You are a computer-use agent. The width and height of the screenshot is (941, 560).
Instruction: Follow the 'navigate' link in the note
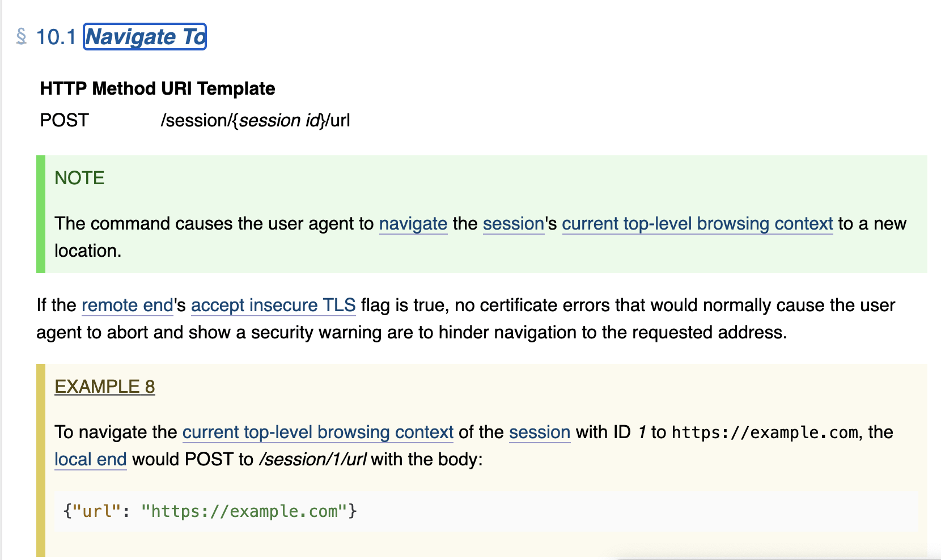[x=413, y=224]
